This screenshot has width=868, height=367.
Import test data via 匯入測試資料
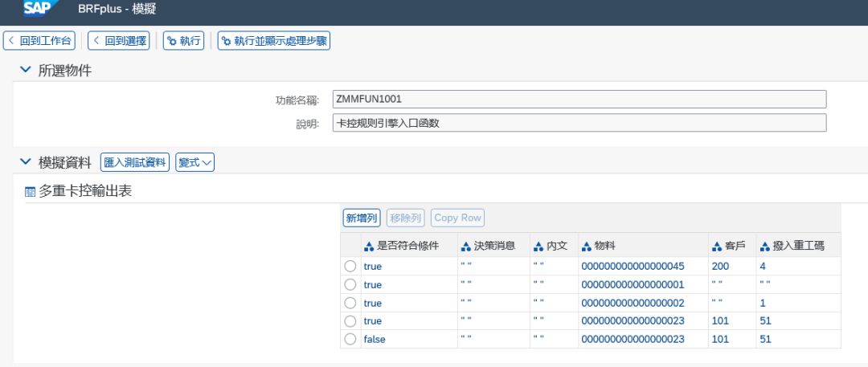click(134, 162)
